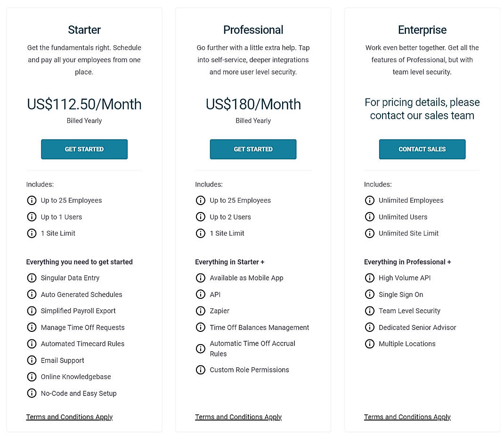
Task: Click GET STARTED on the Professional plan
Action: [253, 149]
